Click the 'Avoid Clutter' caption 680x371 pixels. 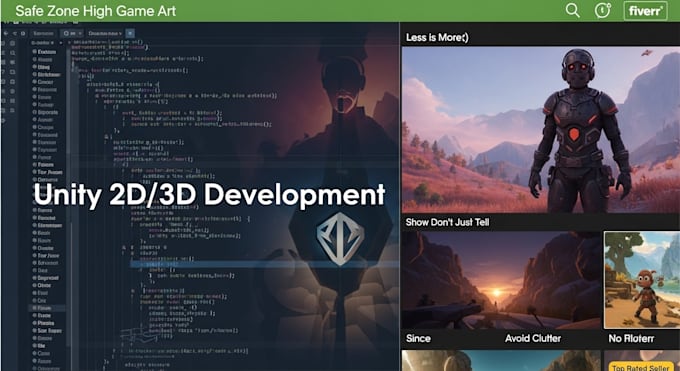[x=533, y=338]
